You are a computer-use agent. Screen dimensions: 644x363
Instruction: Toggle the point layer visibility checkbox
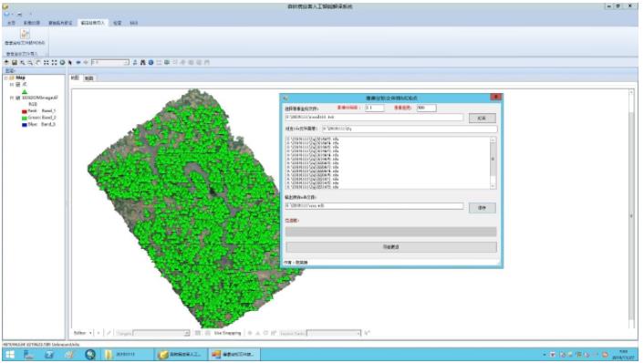pyautogui.click(x=18, y=84)
